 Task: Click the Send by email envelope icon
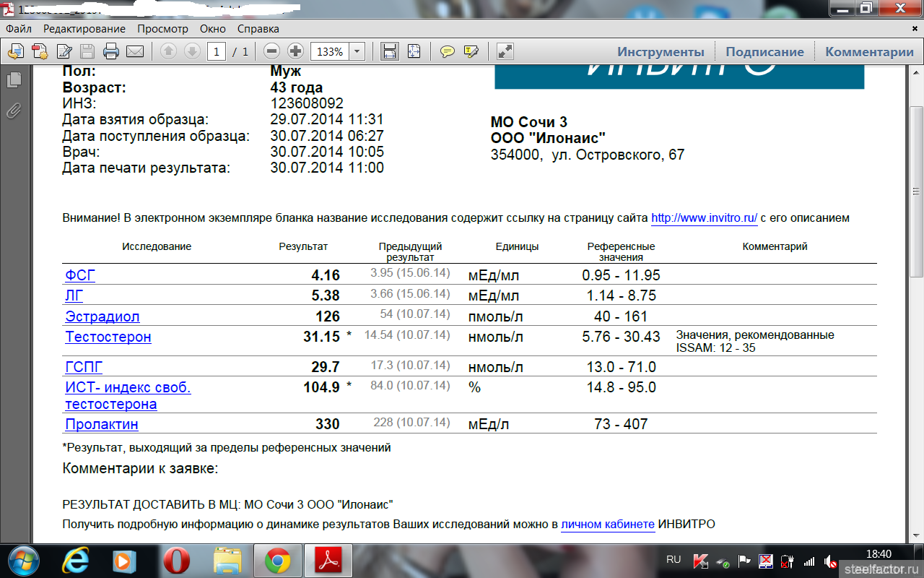135,51
